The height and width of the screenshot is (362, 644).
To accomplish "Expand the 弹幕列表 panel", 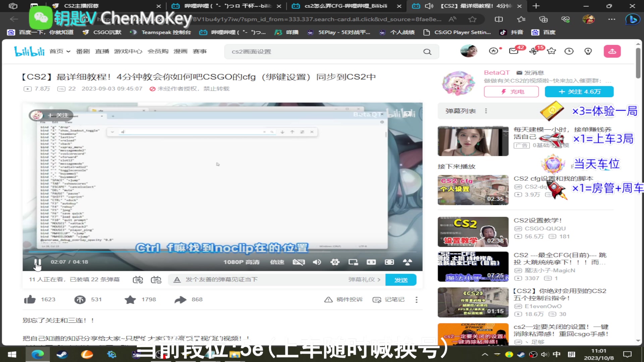I will [x=461, y=111].
